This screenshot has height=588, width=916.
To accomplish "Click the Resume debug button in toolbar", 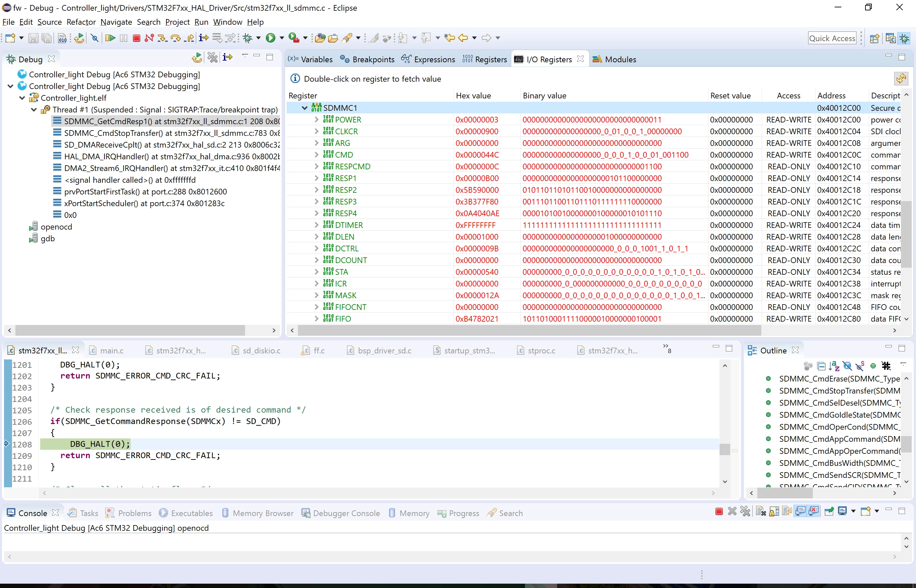I will click(x=110, y=38).
